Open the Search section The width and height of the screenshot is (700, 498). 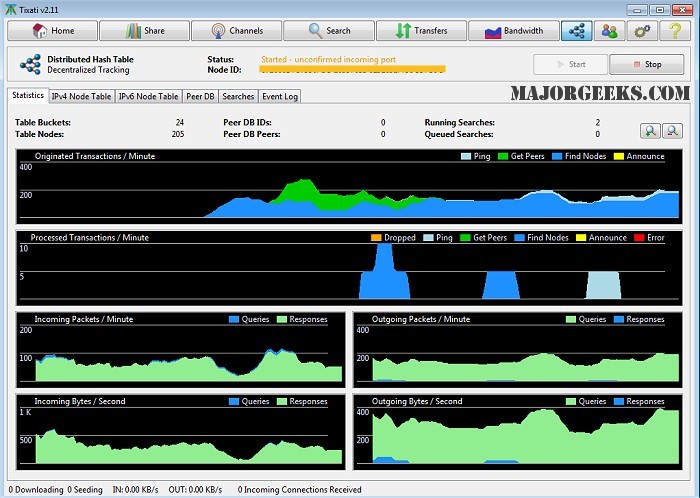click(329, 31)
